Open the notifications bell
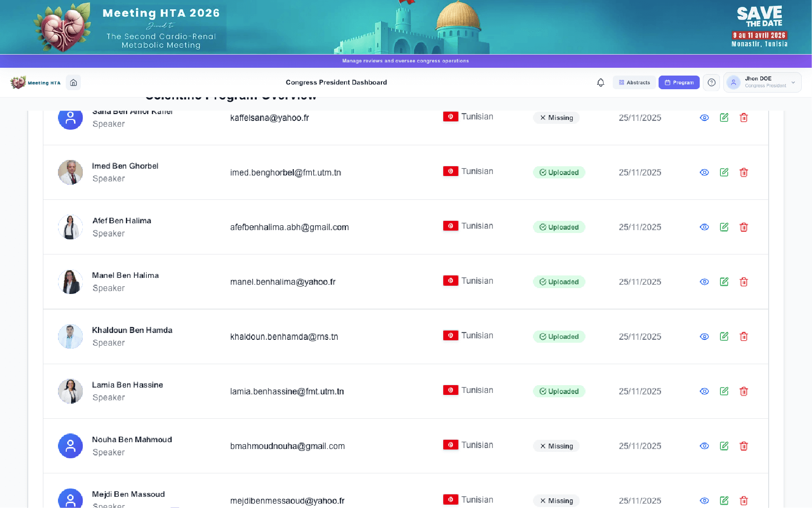This screenshot has height=508, width=812. click(601, 82)
